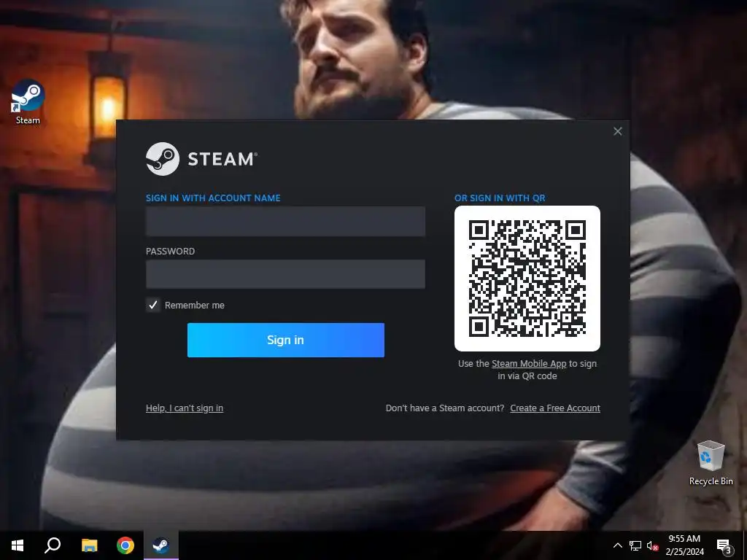Viewport: 747px width, 560px height.
Task: Click the Sign in button
Action: [286, 340]
